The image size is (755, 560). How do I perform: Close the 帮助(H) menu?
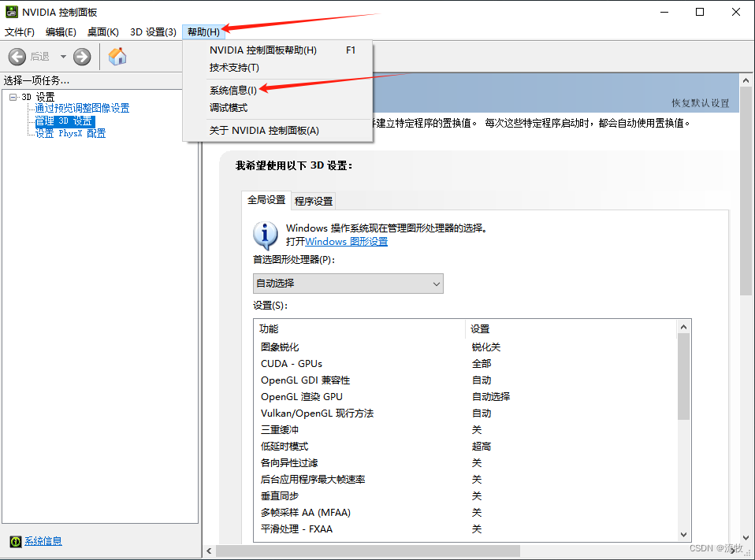pyautogui.click(x=203, y=32)
